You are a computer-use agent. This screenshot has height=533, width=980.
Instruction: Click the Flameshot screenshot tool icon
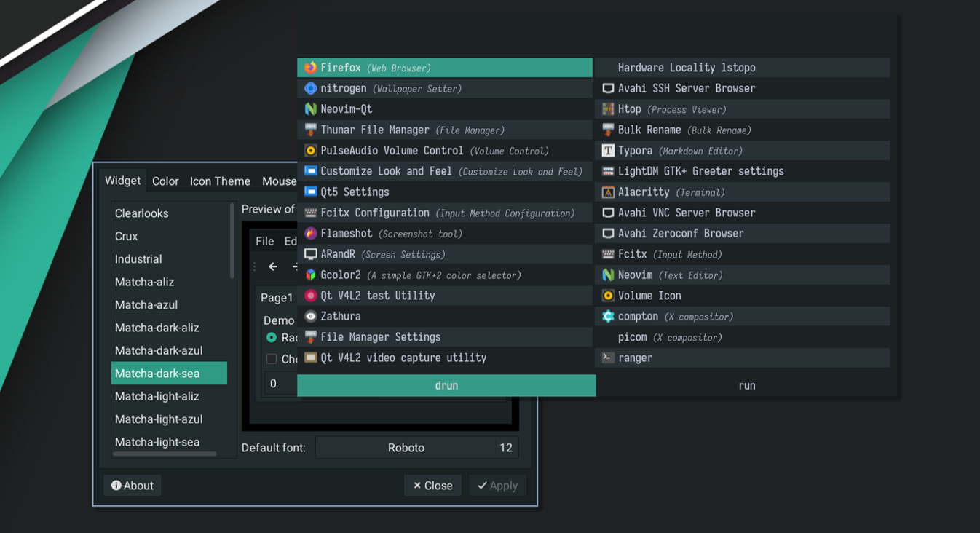coord(311,234)
